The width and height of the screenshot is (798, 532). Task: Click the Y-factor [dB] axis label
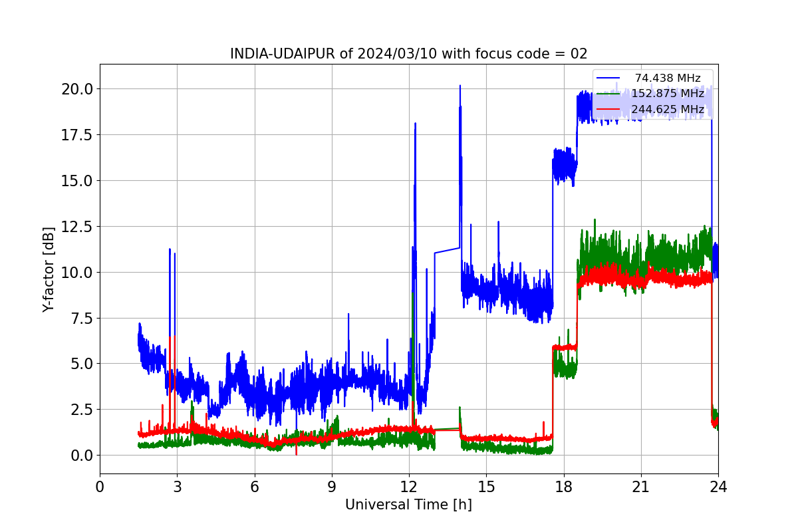(x=48, y=269)
